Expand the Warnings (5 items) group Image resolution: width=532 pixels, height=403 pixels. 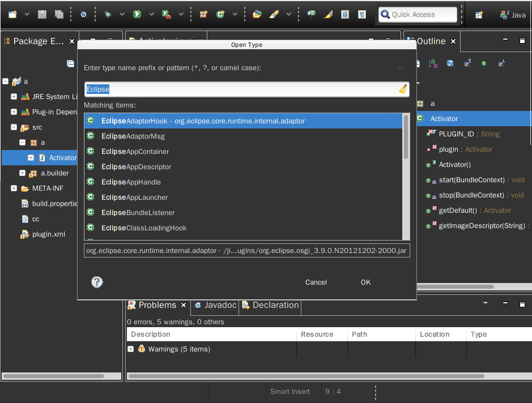[x=131, y=349]
